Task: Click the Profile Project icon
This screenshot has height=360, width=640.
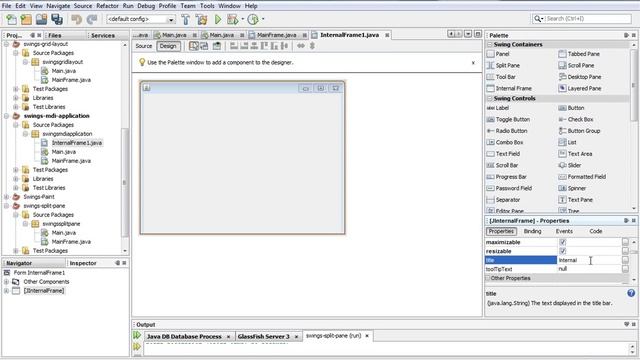Action: pyautogui.click(x=253, y=19)
